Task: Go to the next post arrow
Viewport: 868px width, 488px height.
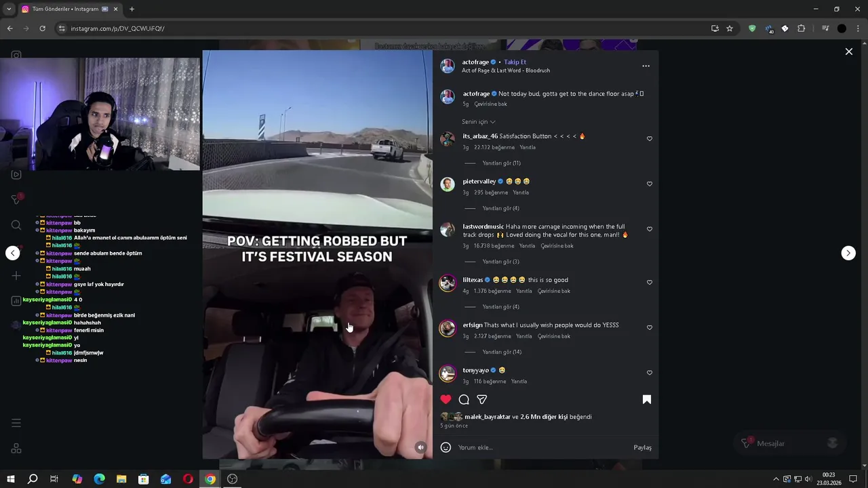Action: point(848,253)
